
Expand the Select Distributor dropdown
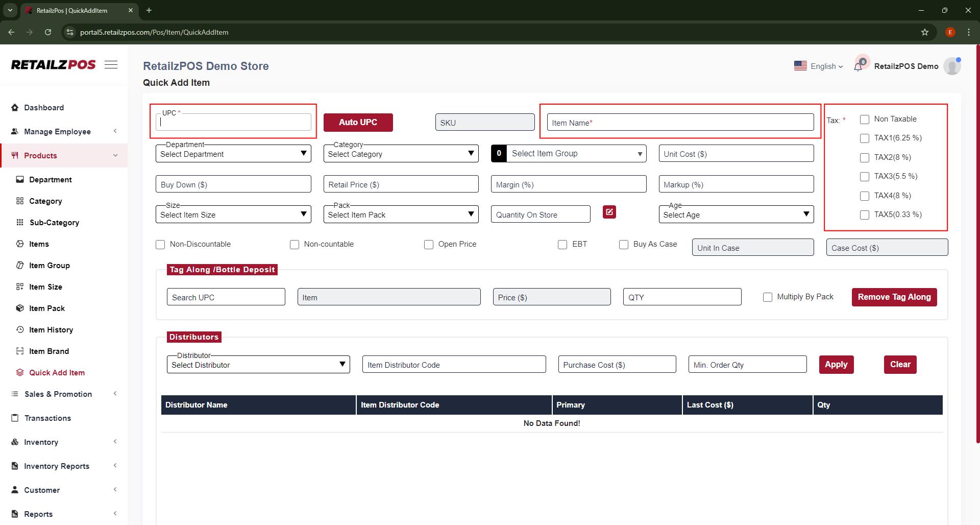258,365
